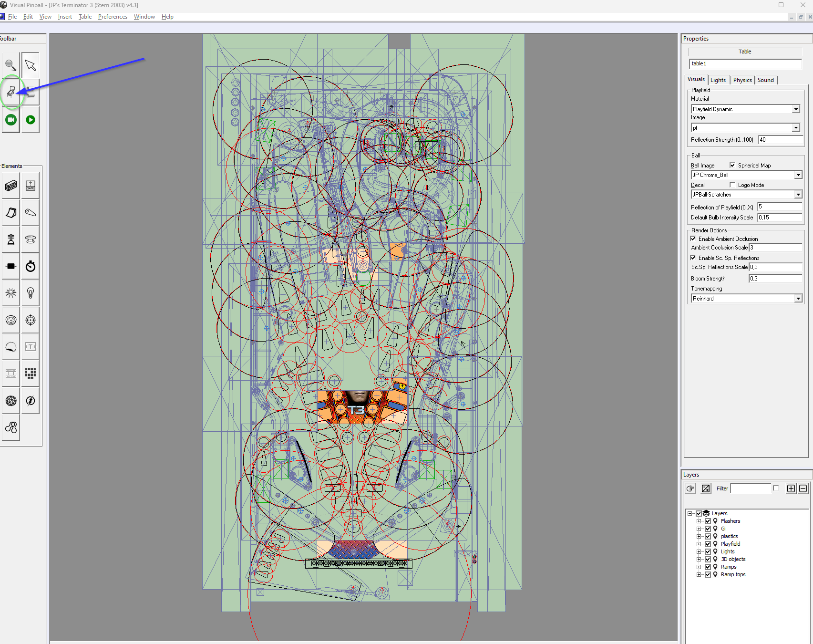Insert a Plunger element
Screen dimensions: 813x644
(11, 239)
